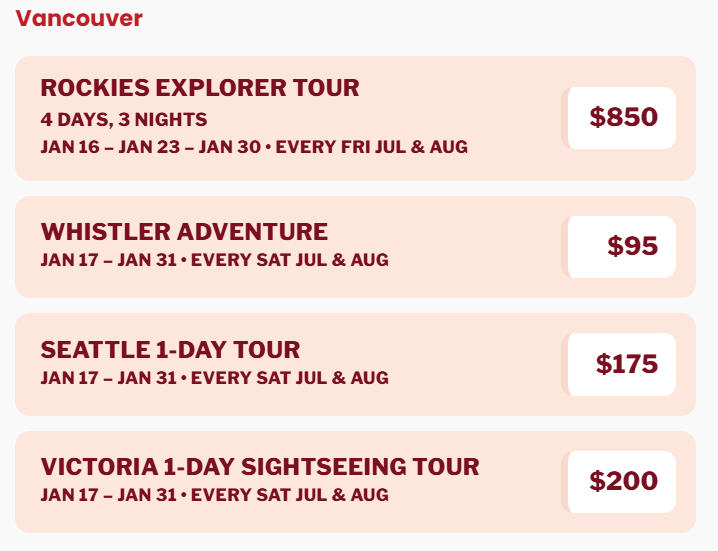Click the 4 Days, 3 Nights text
The width and height of the screenshot is (718, 551).
(124, 120)
